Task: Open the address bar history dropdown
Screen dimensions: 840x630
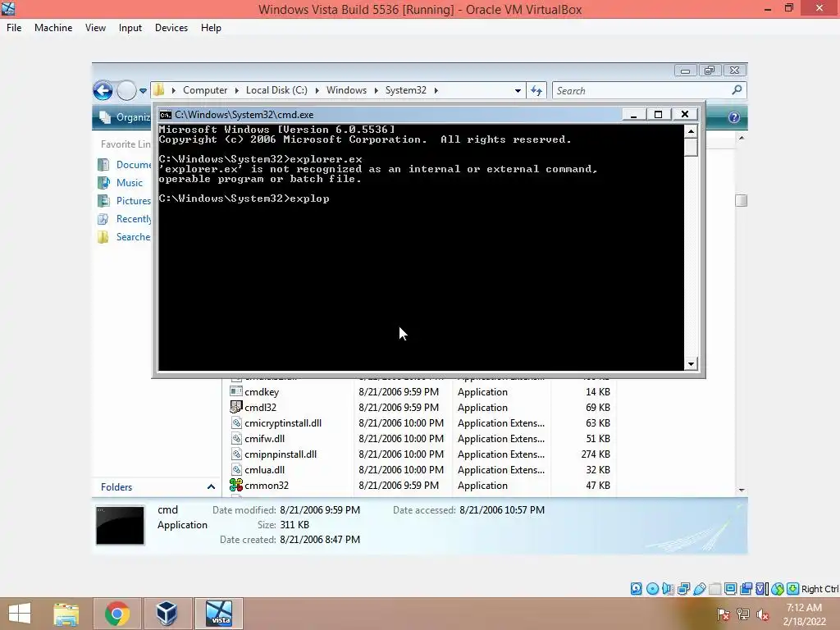Action: coord(518,91)
